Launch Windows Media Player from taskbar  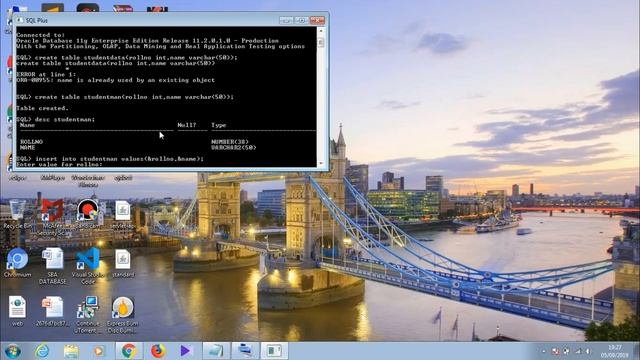pos(99,351)
